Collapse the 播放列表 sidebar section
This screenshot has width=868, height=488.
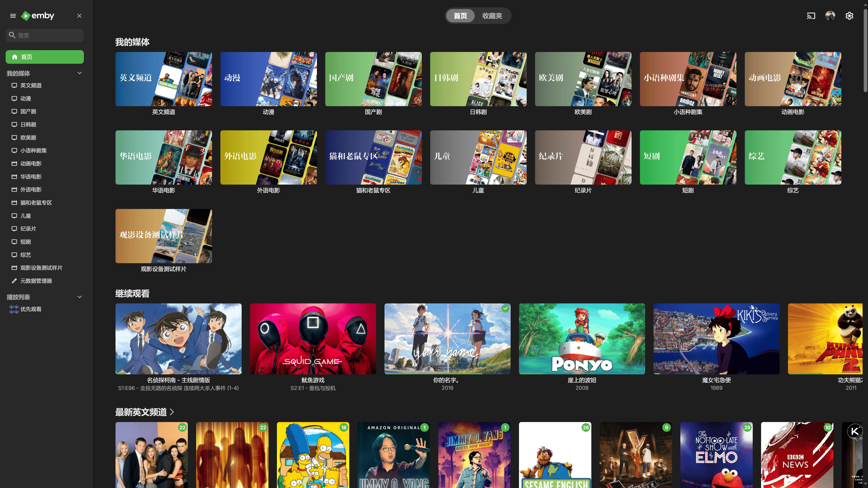tap(80, 297)
